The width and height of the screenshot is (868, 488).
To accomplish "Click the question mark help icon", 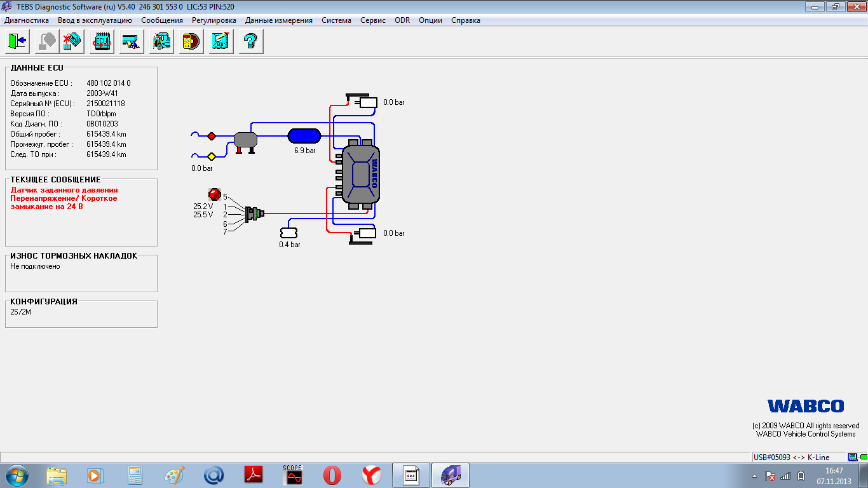I will pos(251,42).
